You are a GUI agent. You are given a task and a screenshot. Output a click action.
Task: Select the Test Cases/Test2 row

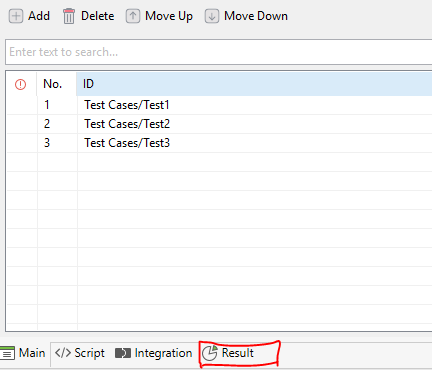click(x=220, y=124)
